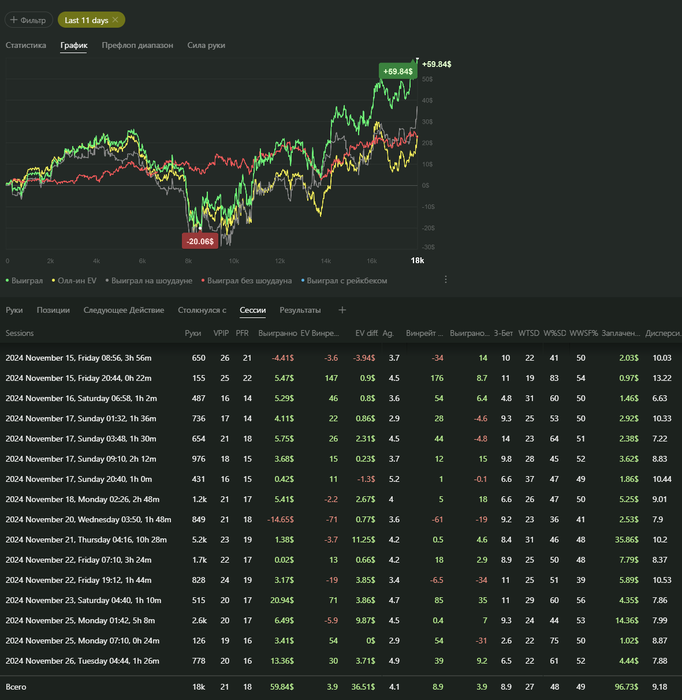Click the 20.94$ winnings cell

tap(282, 600)
